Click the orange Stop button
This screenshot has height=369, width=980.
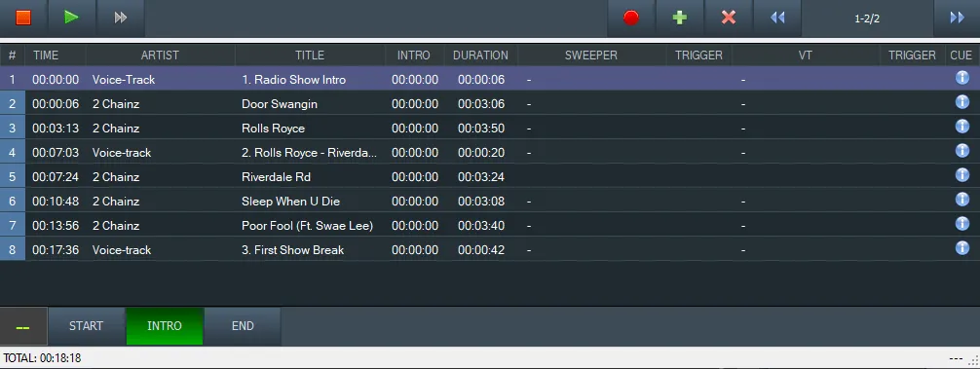pyautogui.click(x=23, y=18)
